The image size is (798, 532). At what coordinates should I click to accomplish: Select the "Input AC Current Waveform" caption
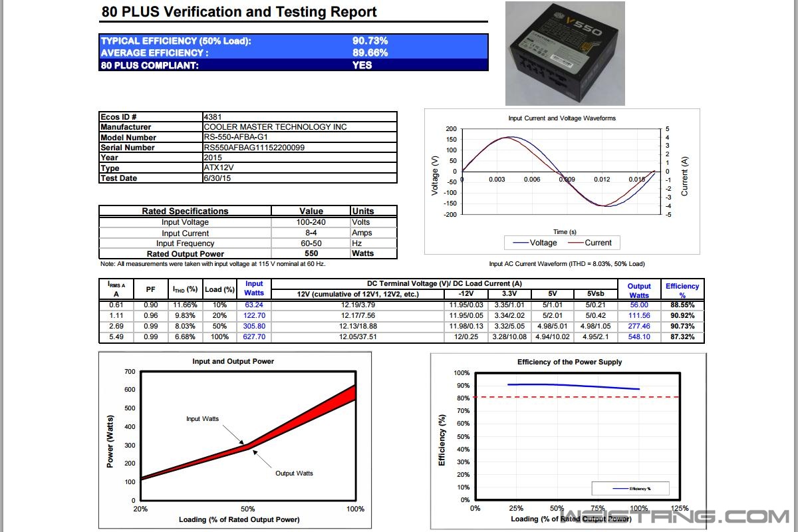[567, 264]
